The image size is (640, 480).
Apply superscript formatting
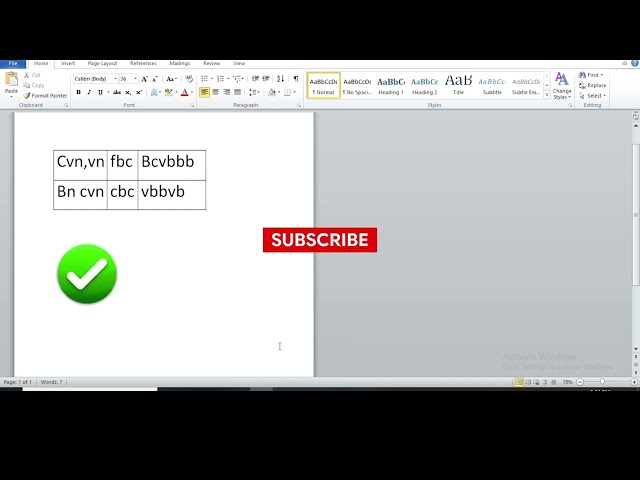coord(139,92)
